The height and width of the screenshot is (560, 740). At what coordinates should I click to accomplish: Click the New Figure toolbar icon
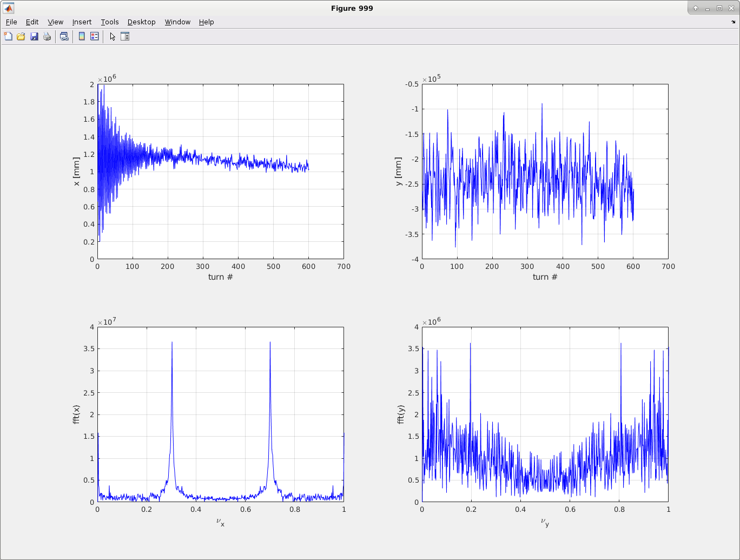(x=8, y=37)
